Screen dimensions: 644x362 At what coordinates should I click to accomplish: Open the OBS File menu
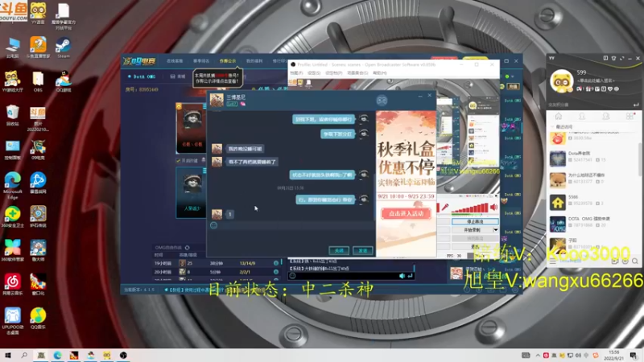tap(296, 73)
